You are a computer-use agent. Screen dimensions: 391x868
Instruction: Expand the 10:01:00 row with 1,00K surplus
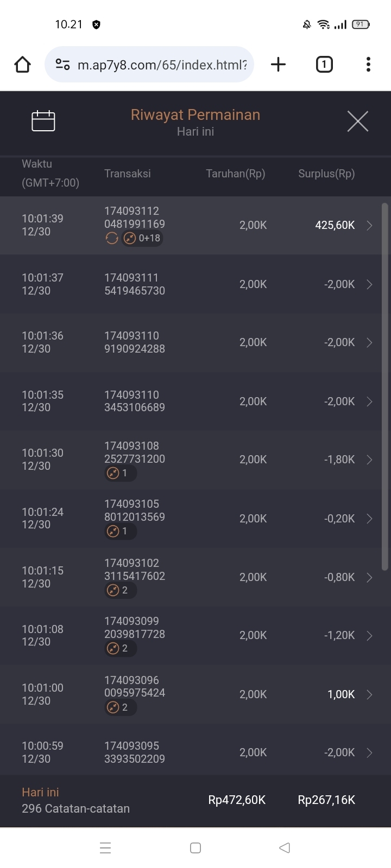tap(369, 694)
